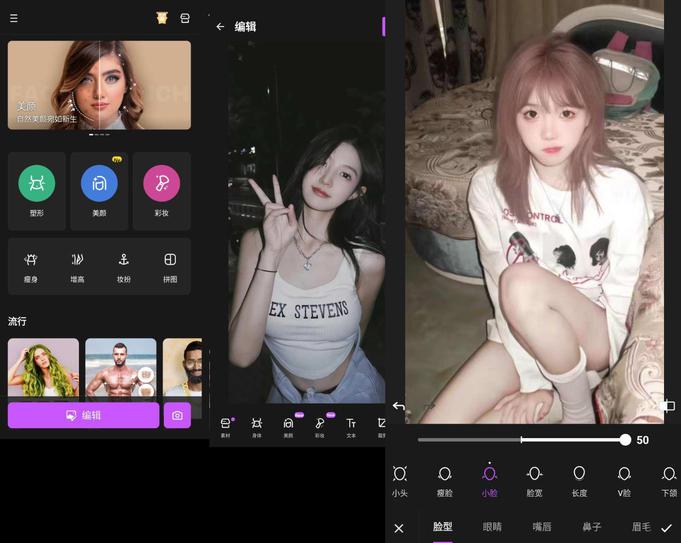Image resolution: width=681 pixels, height=543 pixels.
Task: Go back from the 编辑 screen
Action: (x=220, y=27)
